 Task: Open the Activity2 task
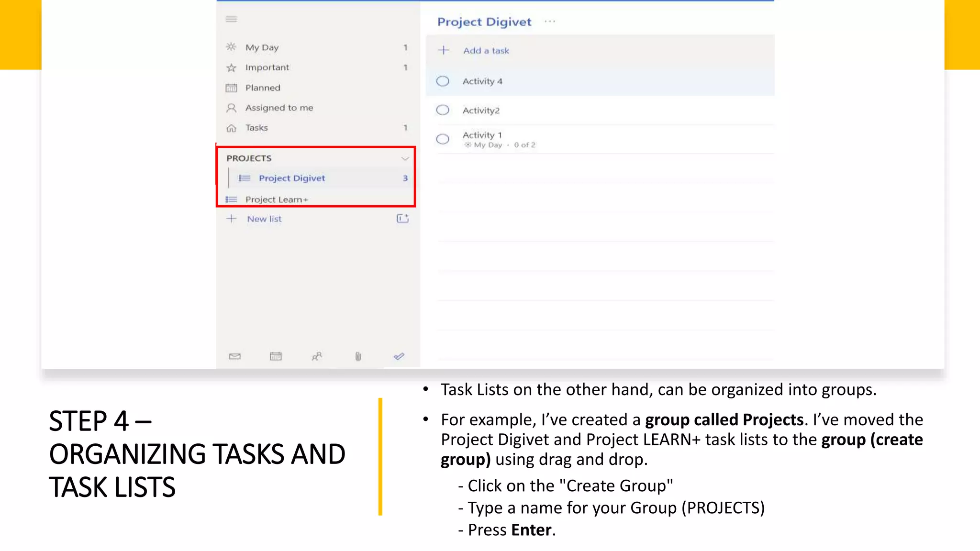(600, 110)
